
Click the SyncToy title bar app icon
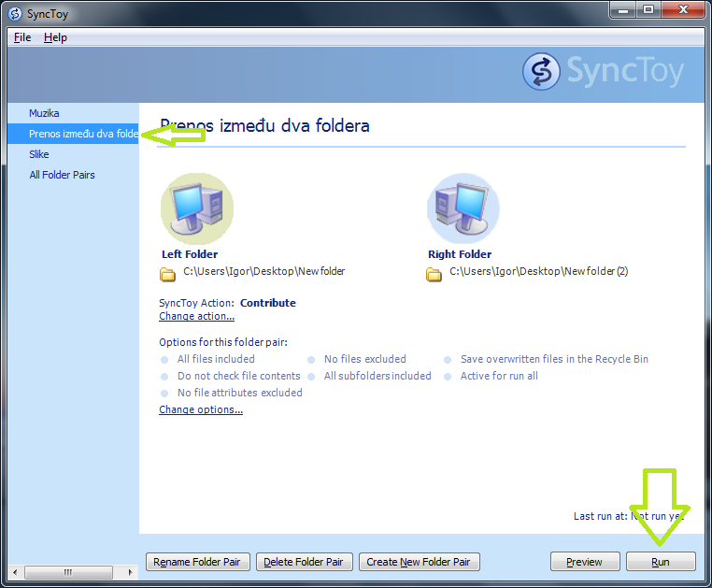pos(15,14)
